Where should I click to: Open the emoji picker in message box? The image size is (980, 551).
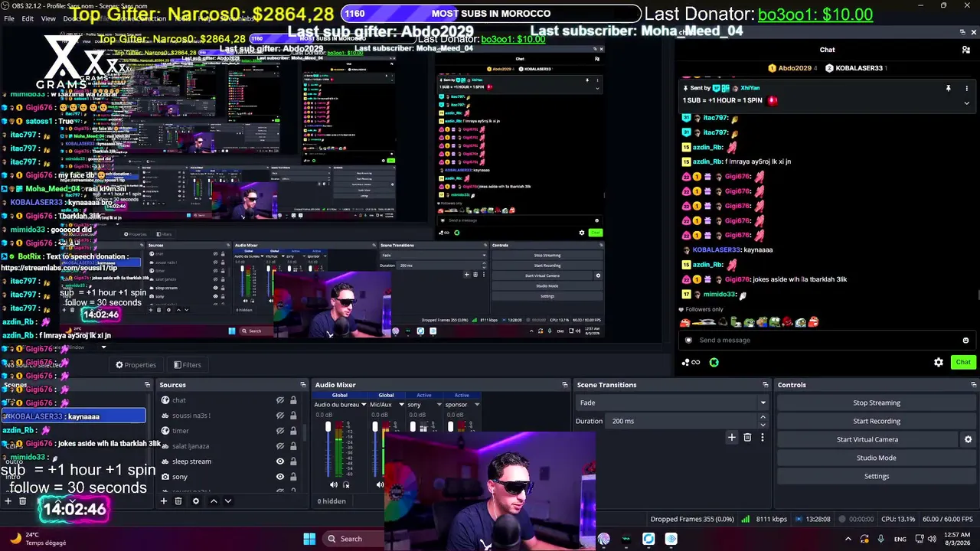pos(965,341)
